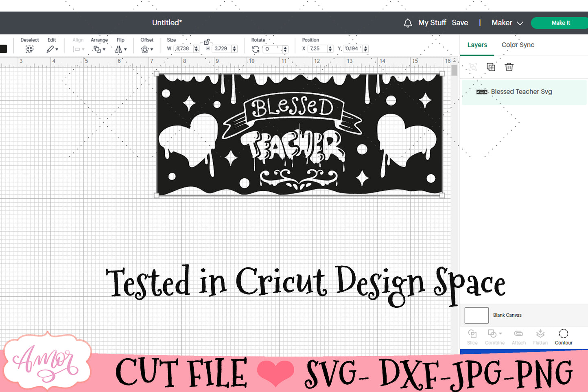Open the Edit dropdown
The image size is (588, 392).
52,49
